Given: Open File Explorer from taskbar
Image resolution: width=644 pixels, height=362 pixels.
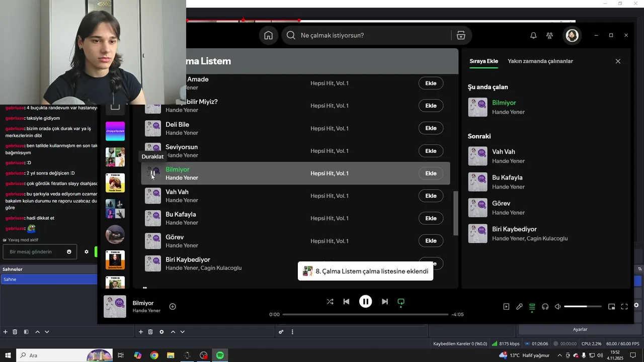Looking at the screenshot, I should click(171, 355).
